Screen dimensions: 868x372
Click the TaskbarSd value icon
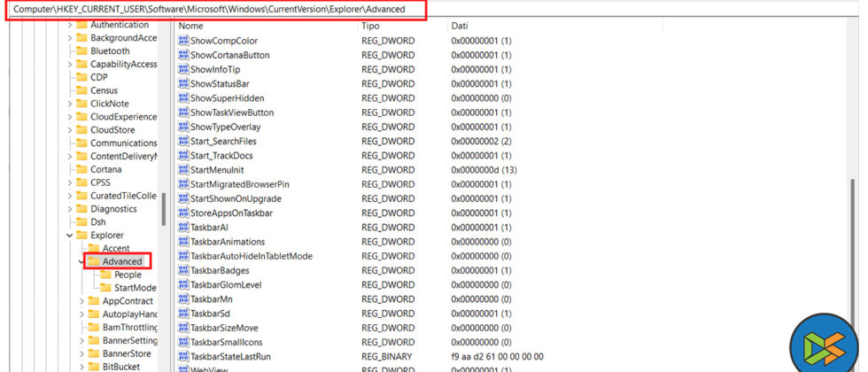(x=183, y=314)
